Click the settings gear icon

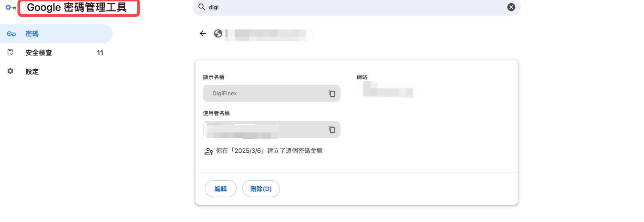[10, 71]
